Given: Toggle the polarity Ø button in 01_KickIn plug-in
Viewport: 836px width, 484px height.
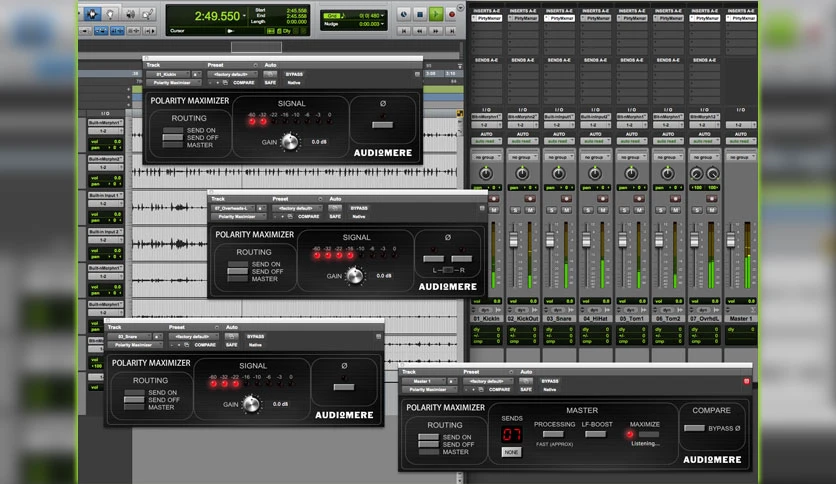Looking at the screenshot, I should click(x=382, y=125).
